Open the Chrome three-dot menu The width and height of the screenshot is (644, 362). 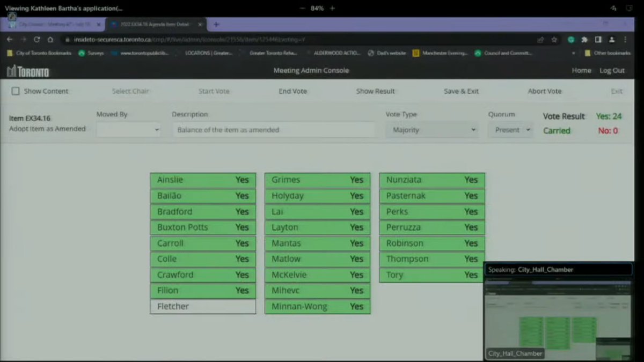coord(625,40)
